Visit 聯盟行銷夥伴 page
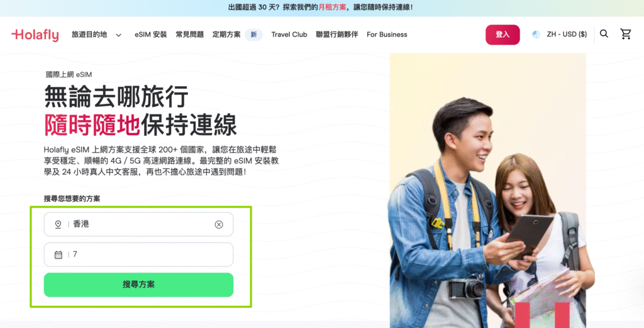Image resolution: width=644 pixels, height=328 pixels. pos(337,35)
